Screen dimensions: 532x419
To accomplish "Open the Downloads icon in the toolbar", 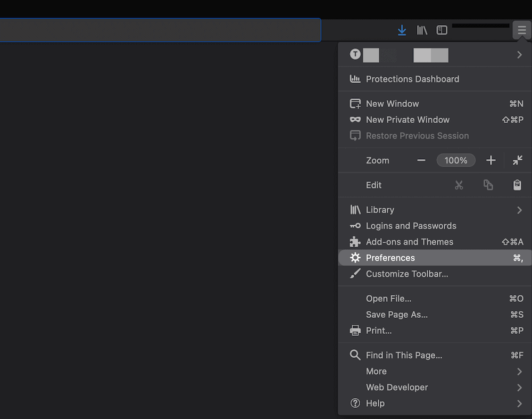I will [x=402, y=30].
